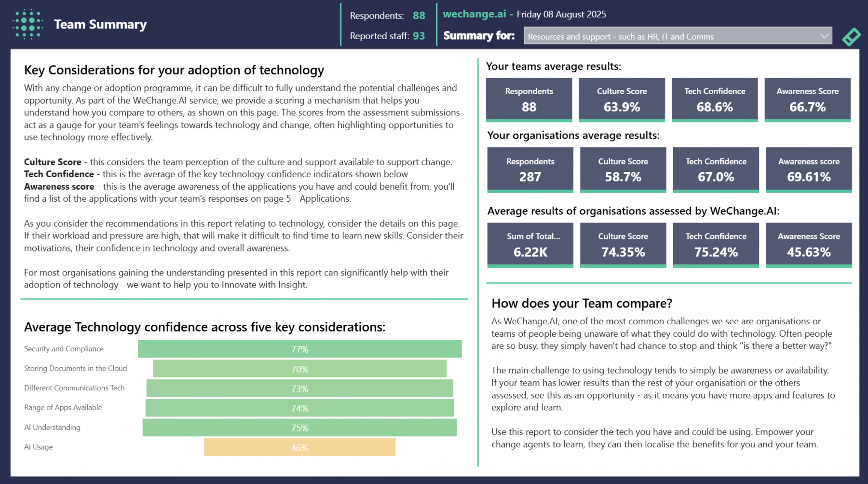Screen dimensions: 868x484
Task: Select the WeChange.AI Awareness Score 45.63% card
Action: (809, 245)
